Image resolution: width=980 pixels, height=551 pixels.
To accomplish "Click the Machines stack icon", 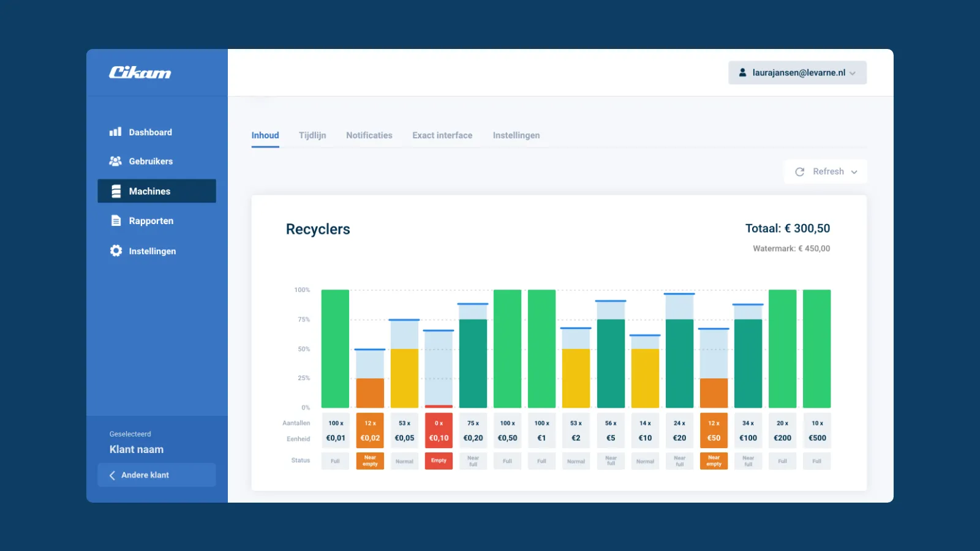I will 116,191.
